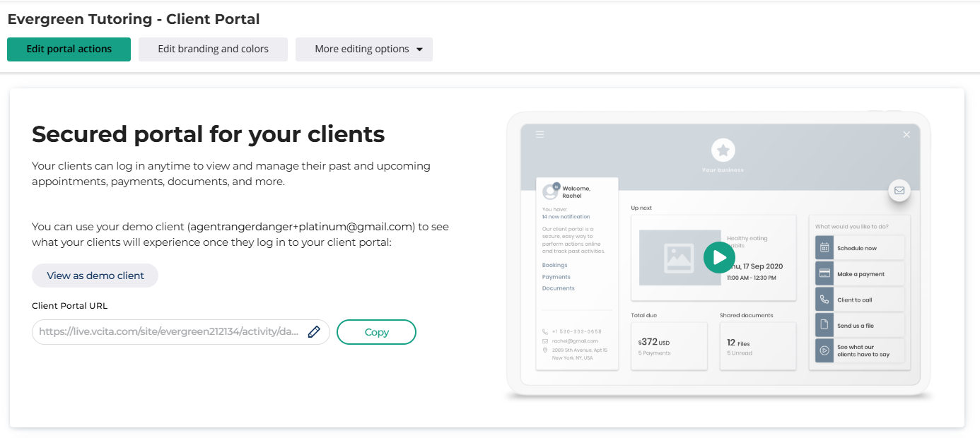
Task: Click the Schedule now label in preview
Action: pyautogui.click(x=857, y=249)
